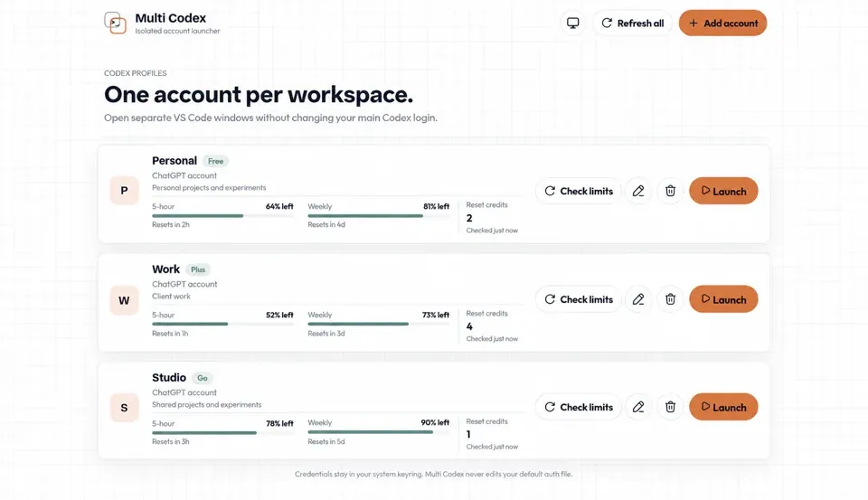Edit the Personal profile with the pencil icon
The width and height of the screenshot is (868, 500).
click(638, 191)
